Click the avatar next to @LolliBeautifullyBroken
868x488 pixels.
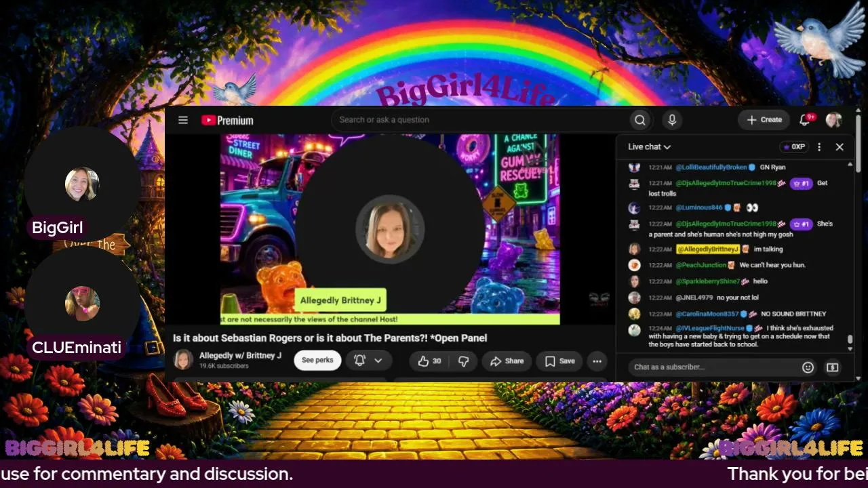pyautogui.click(x=634, y=167)
